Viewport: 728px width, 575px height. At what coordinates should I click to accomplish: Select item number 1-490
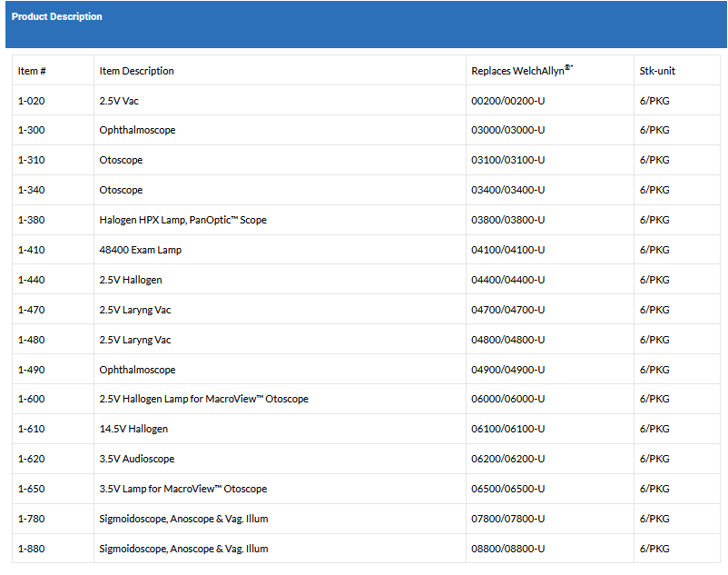click(x=31, y=370)
